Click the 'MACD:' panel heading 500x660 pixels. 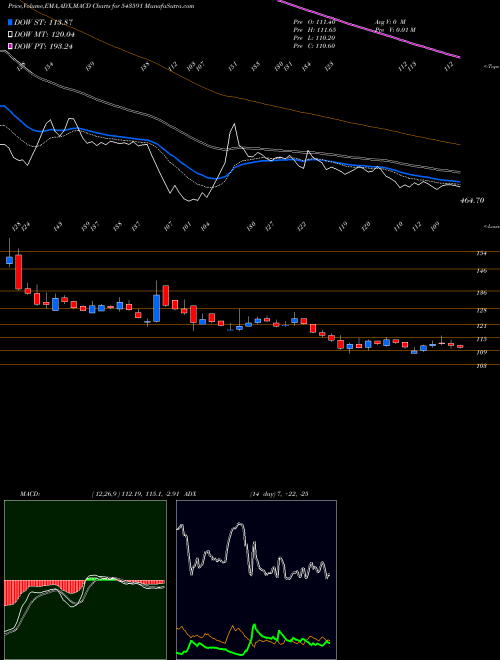coord(29,494)
